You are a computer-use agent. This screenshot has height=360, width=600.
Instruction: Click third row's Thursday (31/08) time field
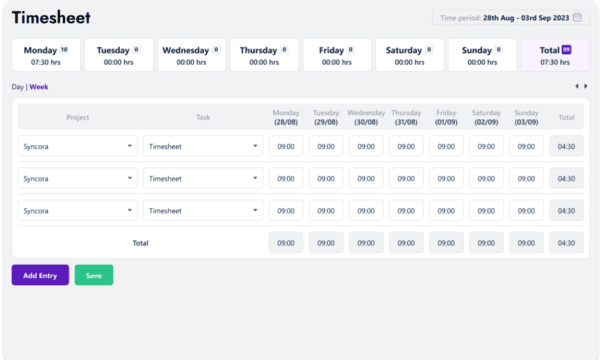click(406, 210)
